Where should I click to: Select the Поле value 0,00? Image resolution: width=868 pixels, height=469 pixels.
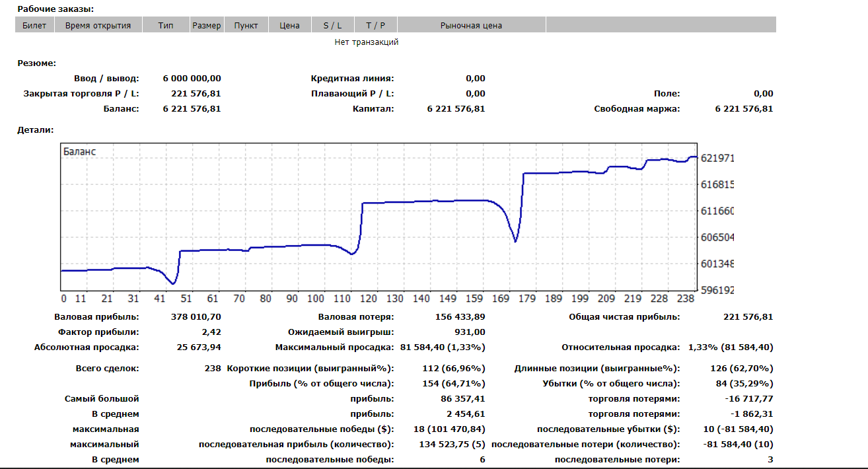tap(764, 94)
